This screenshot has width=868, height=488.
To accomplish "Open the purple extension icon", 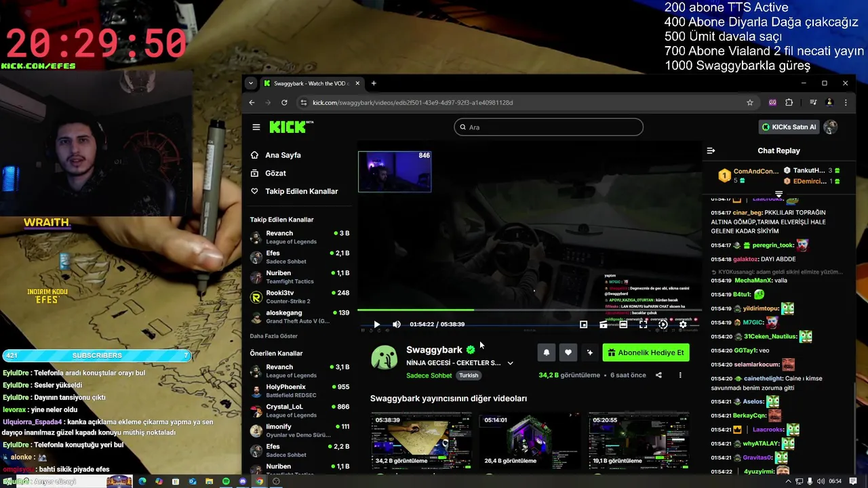I will point(772,102).
